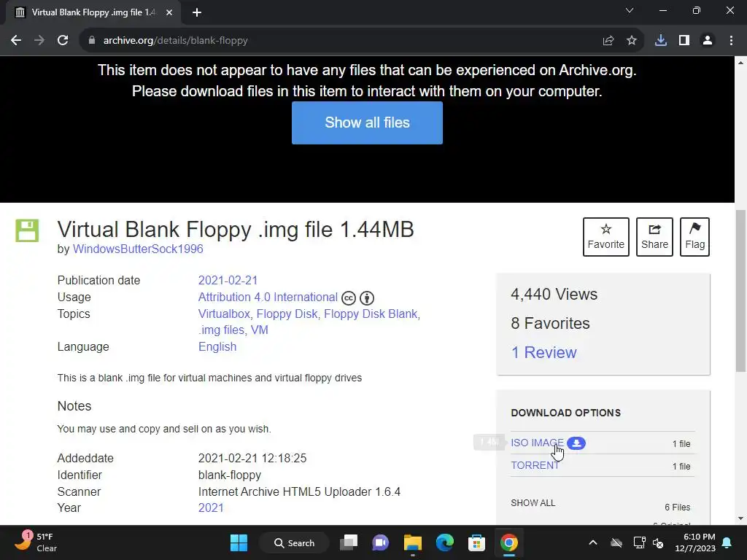
Task: Open Microsoft Edge from the taskbar
Action: pos(444,542)
